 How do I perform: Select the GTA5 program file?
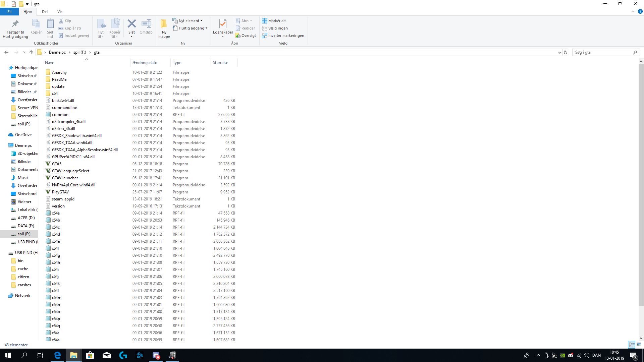point(56,164)
